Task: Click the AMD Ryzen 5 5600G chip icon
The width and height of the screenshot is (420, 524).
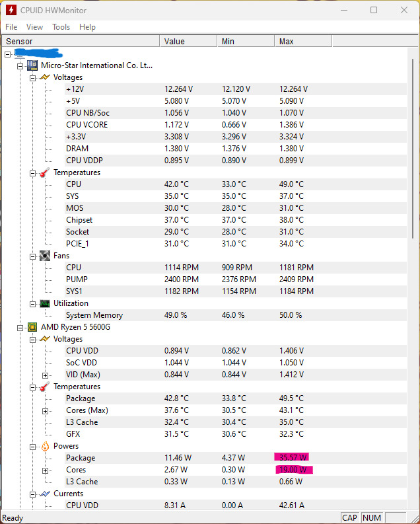Action: 32,327
